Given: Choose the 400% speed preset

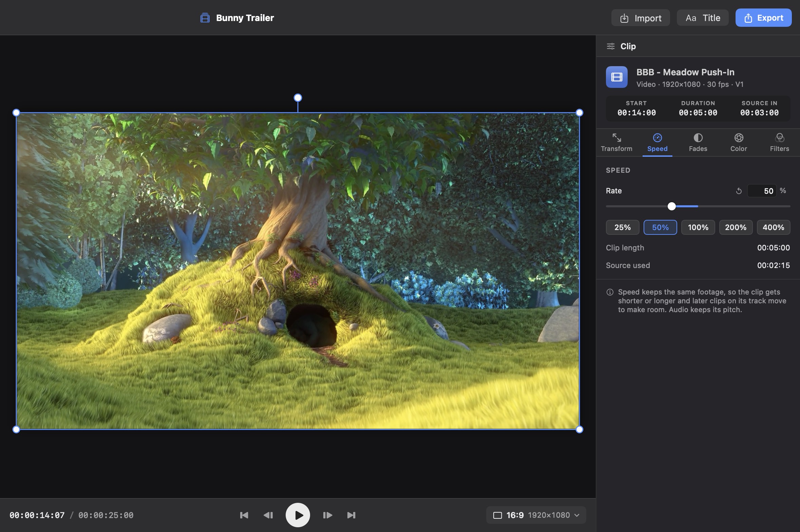Looking at the screenshot, I should tap(773, 227).
